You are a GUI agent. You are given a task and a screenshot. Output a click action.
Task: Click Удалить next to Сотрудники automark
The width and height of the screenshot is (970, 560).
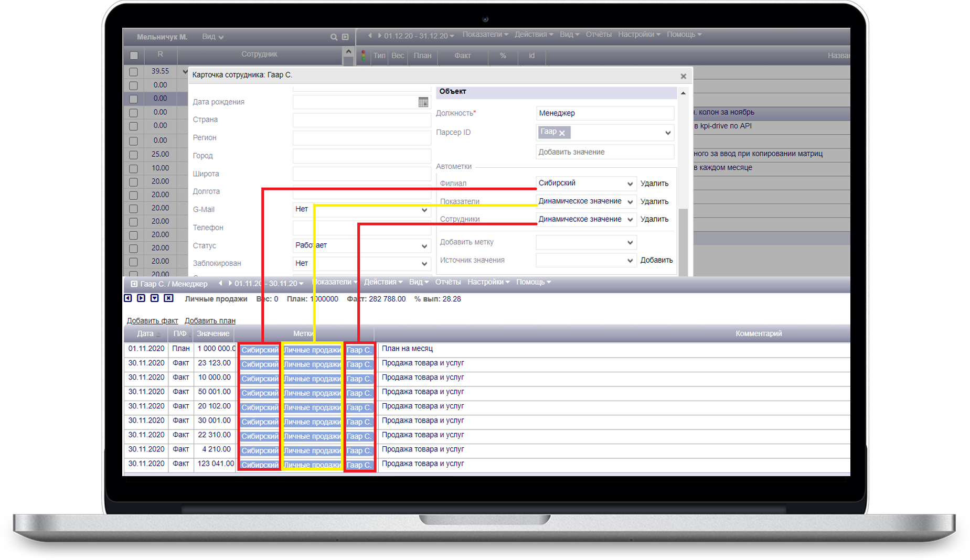654,219
